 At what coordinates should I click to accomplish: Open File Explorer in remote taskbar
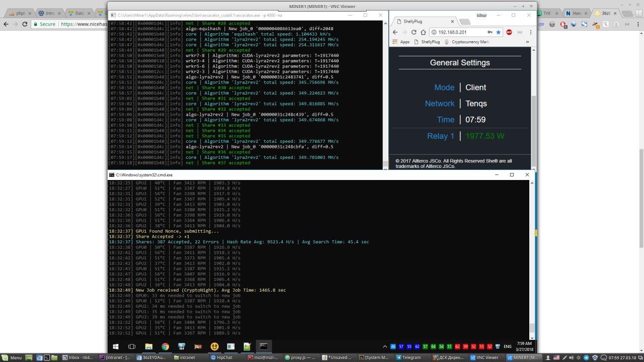click(148, 346)
